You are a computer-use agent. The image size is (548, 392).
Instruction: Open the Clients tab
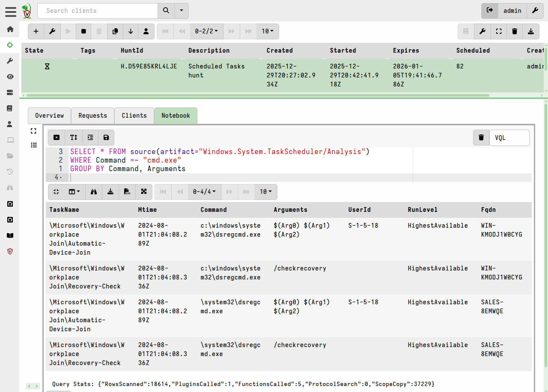coord(134,116)
